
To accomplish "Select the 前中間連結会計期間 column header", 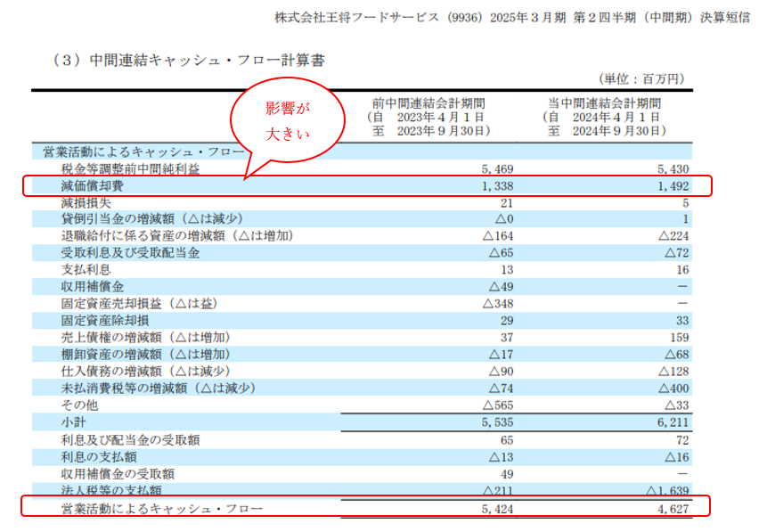I will [428, 102].
